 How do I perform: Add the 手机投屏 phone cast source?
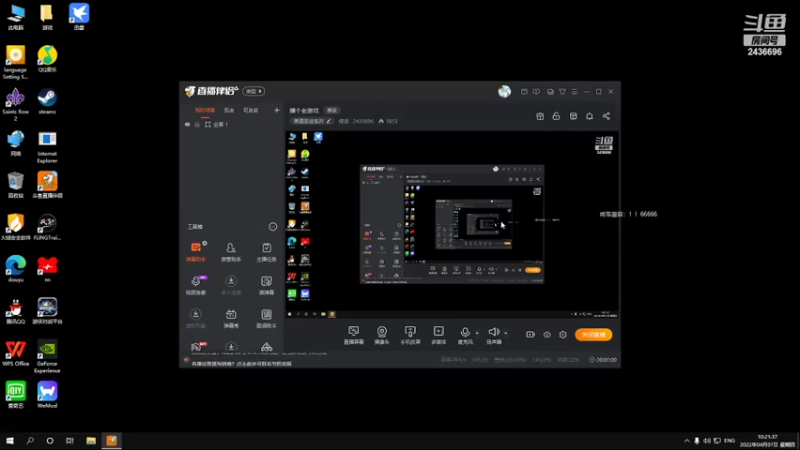point(410,335)
